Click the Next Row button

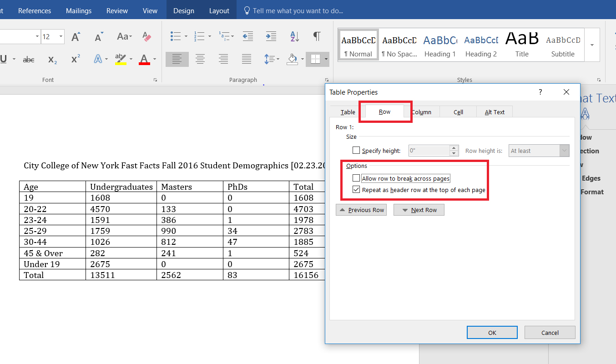click(x=419, y=210)
